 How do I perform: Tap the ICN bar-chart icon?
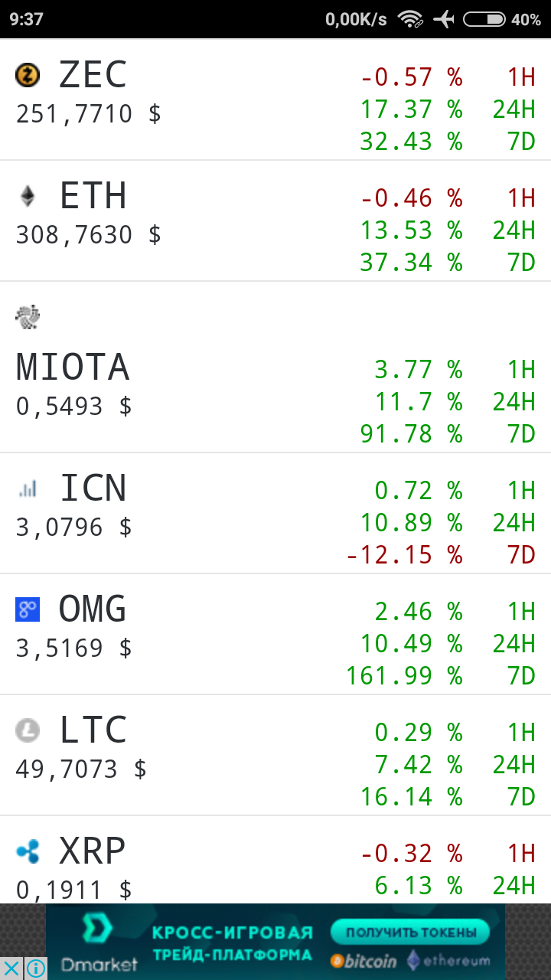point(28,488)
